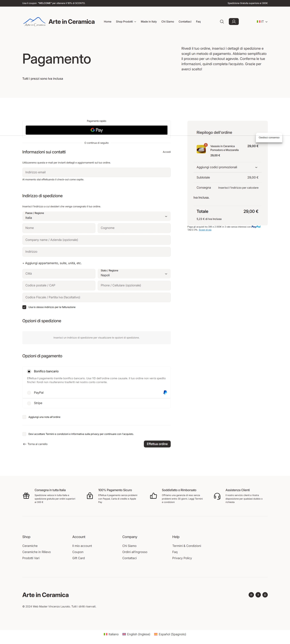Expand Aggiungi codici promozionali section
290x644 pixels.
227,167
